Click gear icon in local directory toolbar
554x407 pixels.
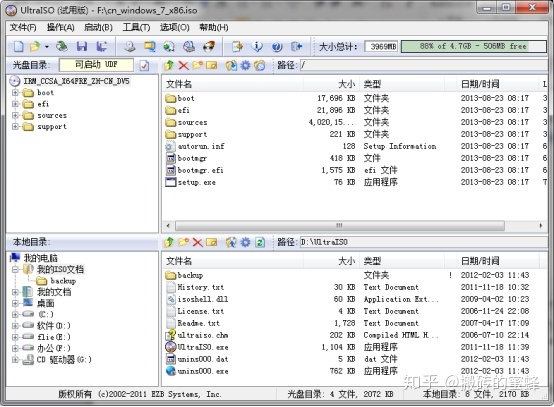[x=245, y=242]
